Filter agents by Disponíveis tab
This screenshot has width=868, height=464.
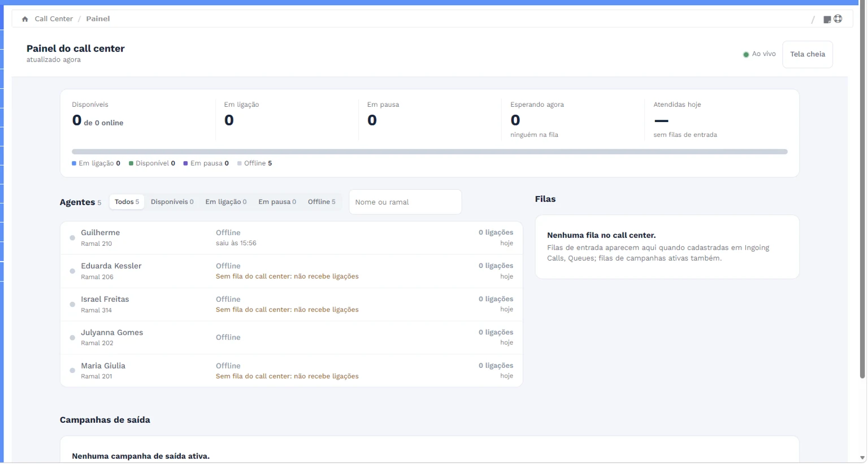click(x=172, y=202)
